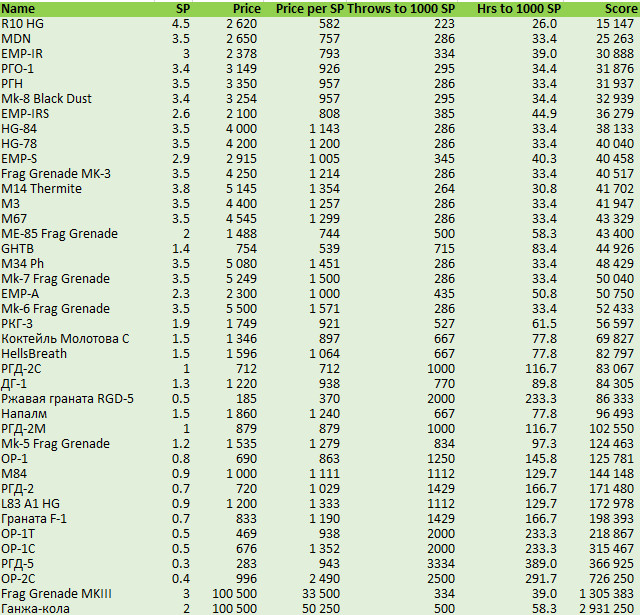
Task: Select the EMP-IRS name cell
Action: pyautogui.click(x=25, y=113)
